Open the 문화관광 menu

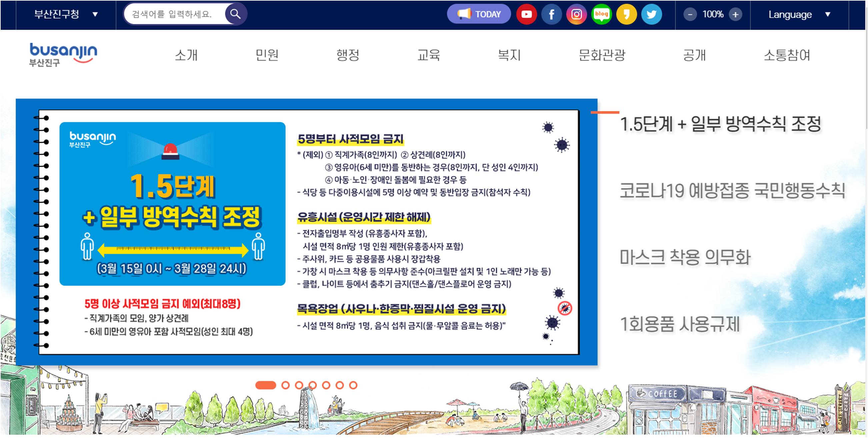click(602, 55)
